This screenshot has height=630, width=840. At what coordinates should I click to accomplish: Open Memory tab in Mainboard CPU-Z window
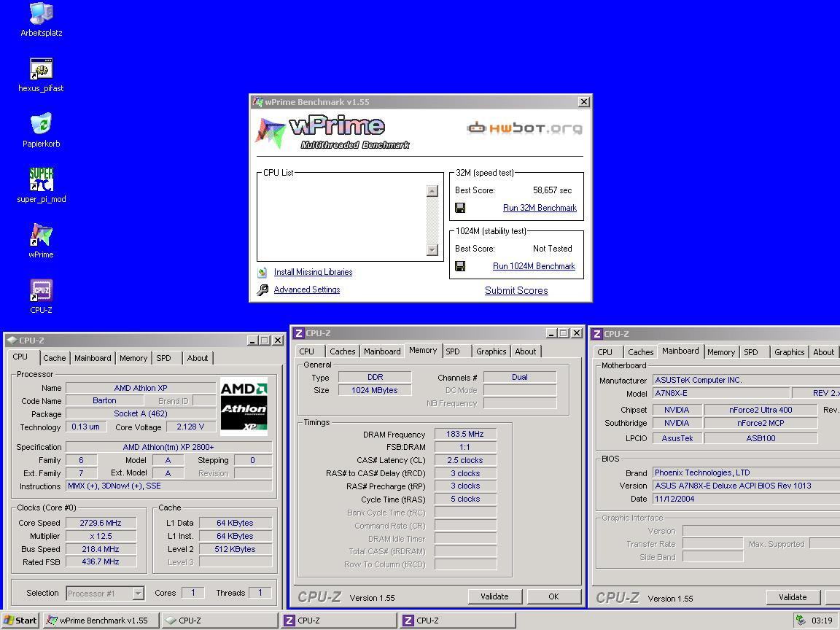click(721, 352)
